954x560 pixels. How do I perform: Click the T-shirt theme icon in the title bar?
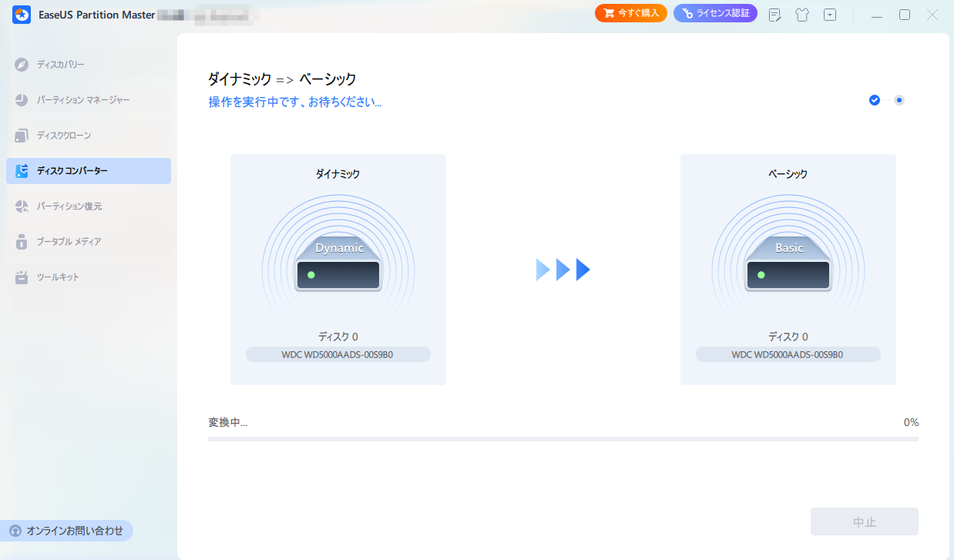click(x=801, y=14)
